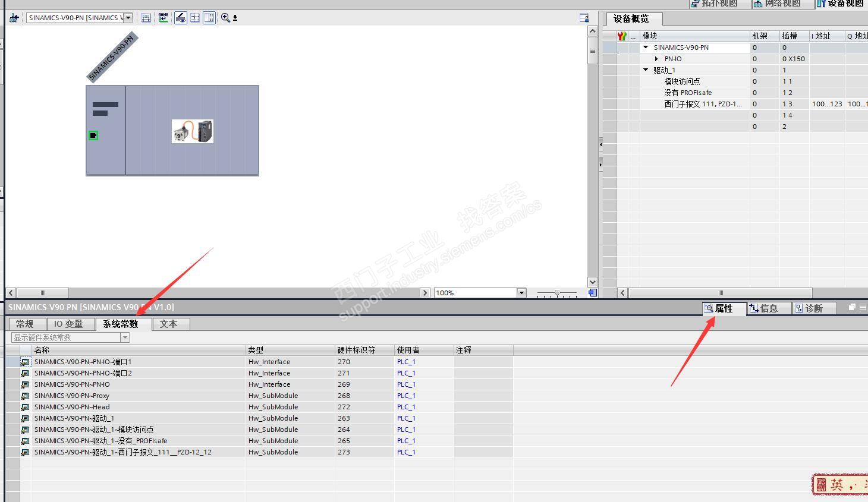Toggle the show module view eye icon

click(180, 18)
